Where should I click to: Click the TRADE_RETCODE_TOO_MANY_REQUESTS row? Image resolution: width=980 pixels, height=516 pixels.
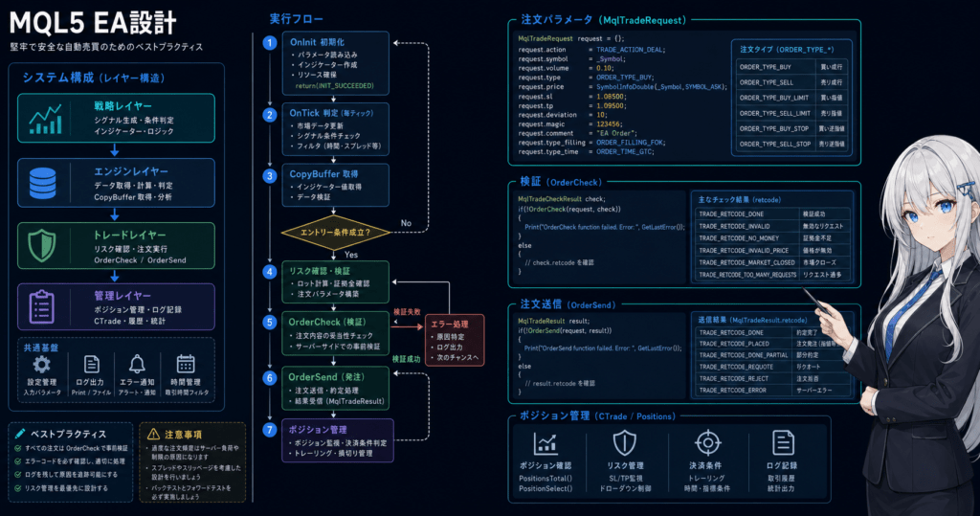[x=773, y=275]
